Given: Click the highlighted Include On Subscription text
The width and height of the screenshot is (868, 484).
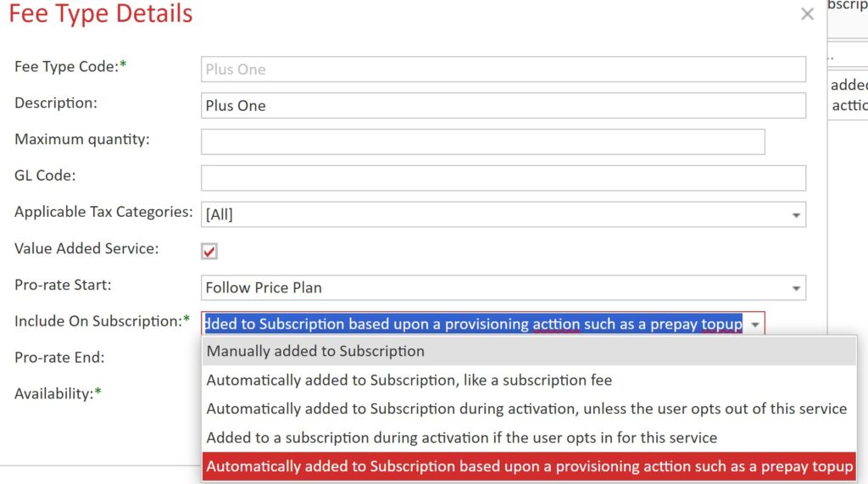Looking at the screenshot, I should tap(473, 324).
